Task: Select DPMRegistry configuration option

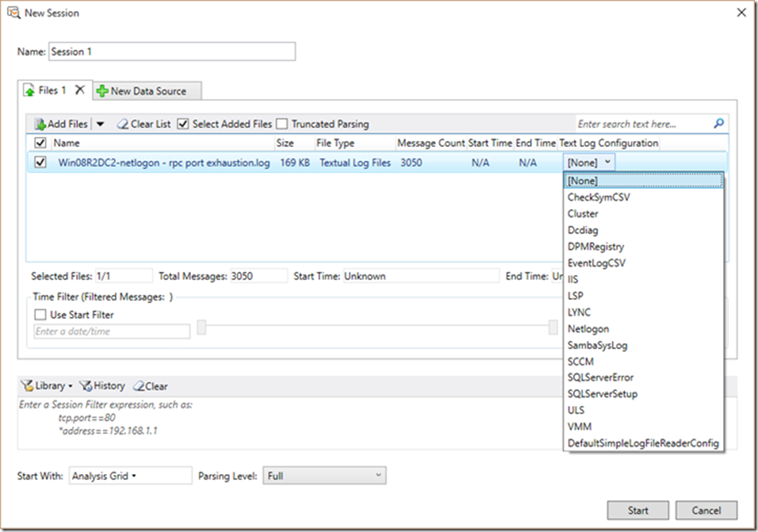Action: (x=644, y=247)
